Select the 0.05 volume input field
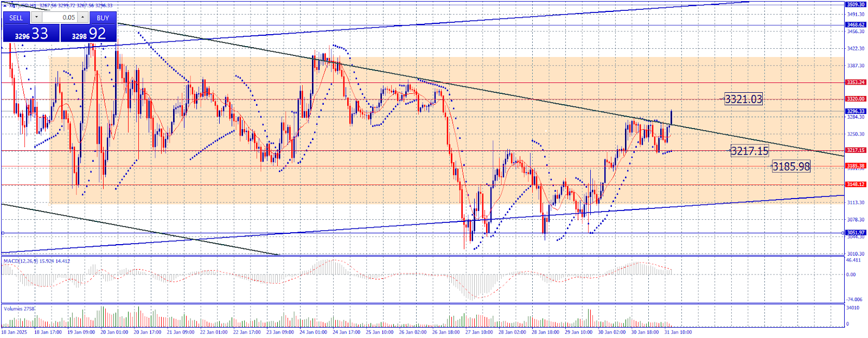 point(60,17)
